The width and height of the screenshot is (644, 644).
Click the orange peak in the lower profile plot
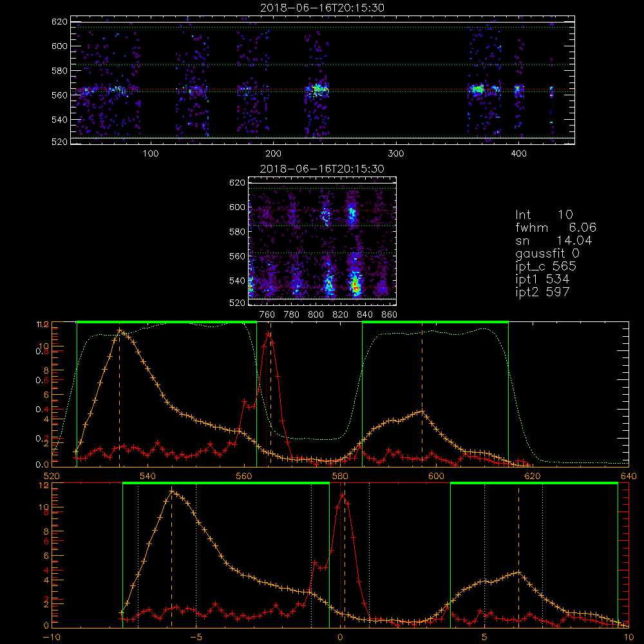[171, 491]
